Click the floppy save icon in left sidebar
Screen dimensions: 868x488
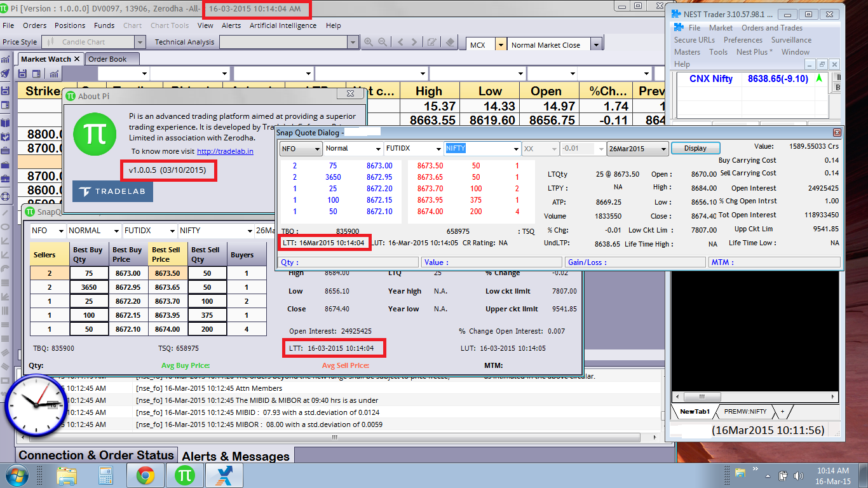tap(6, 90)
